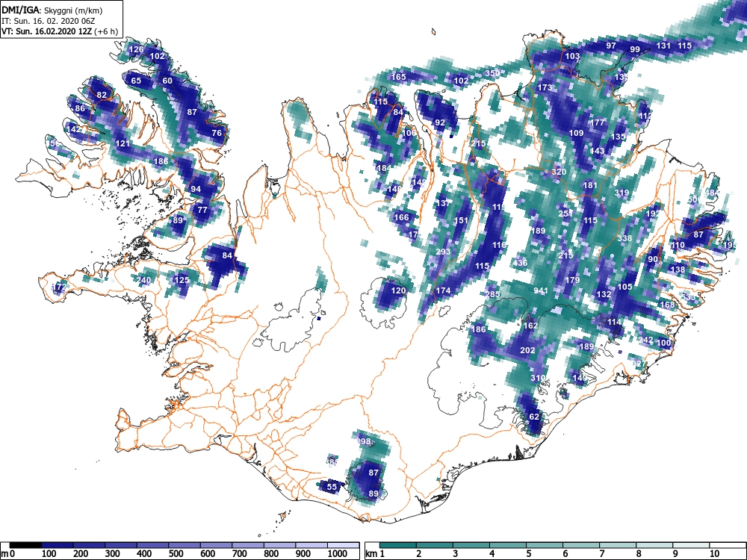This screenshot has height=560, width=747.
Task: Select the visibility value '65'
Action: 136,81
